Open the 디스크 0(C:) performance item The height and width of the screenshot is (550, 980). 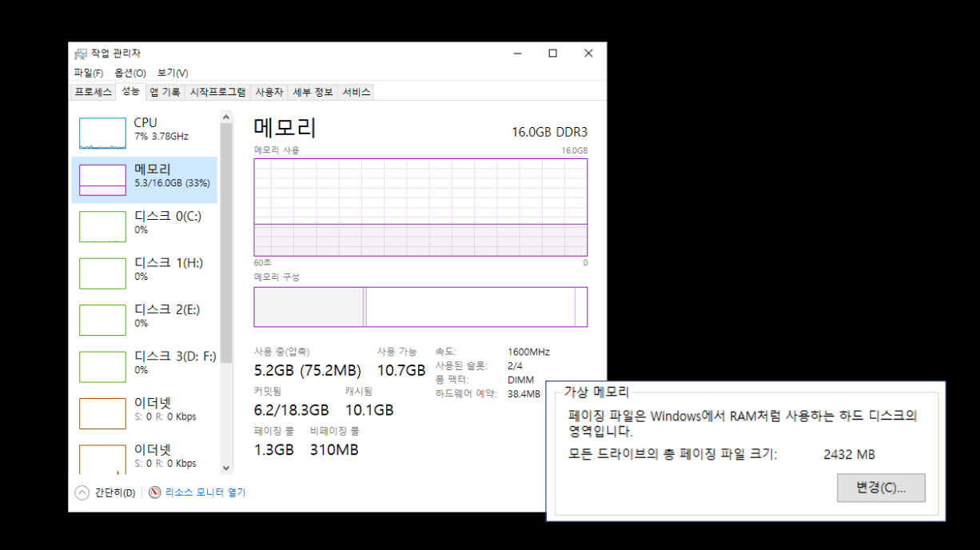(x=145, y=226)
